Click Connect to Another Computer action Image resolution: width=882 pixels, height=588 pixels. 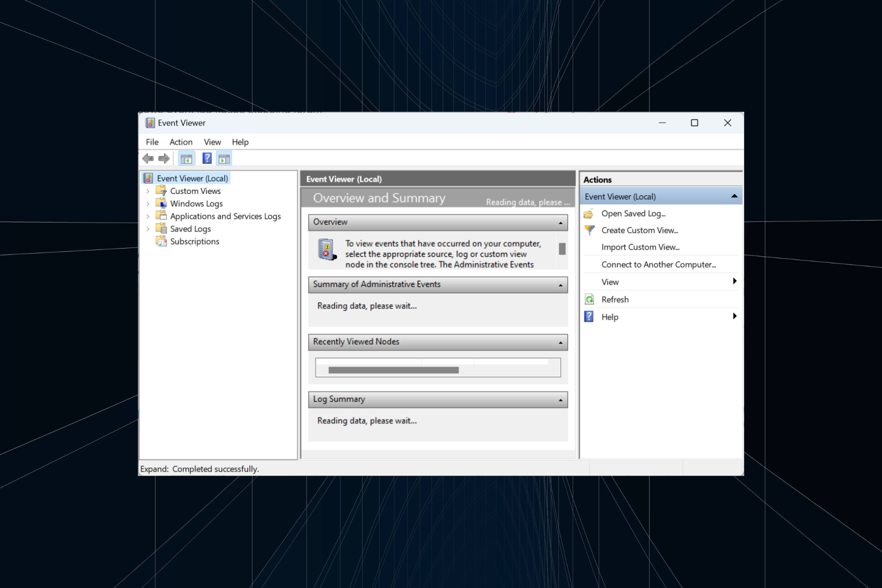[x=658, y=265]
